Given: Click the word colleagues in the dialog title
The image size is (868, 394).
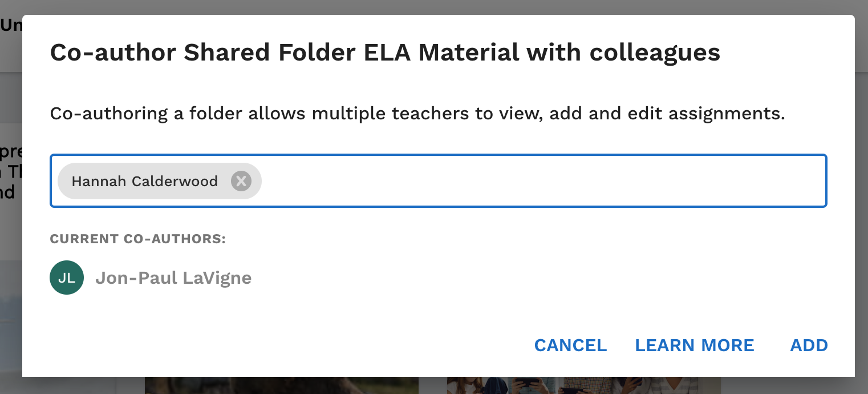Looking at the screenshot, I should pos(655,53).
